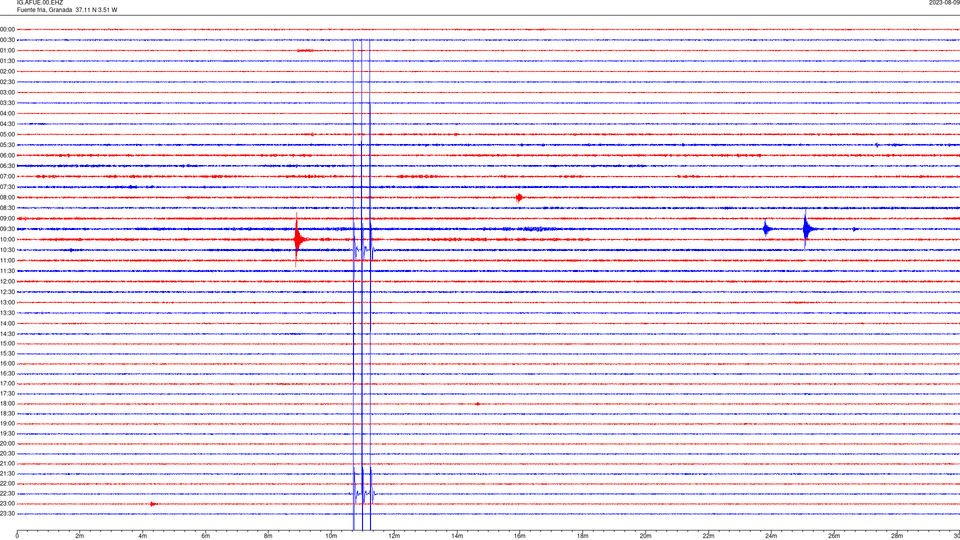The image size is (960, 540).
Task: Click the 23:30 trace time label
Action: click(7, 514)
